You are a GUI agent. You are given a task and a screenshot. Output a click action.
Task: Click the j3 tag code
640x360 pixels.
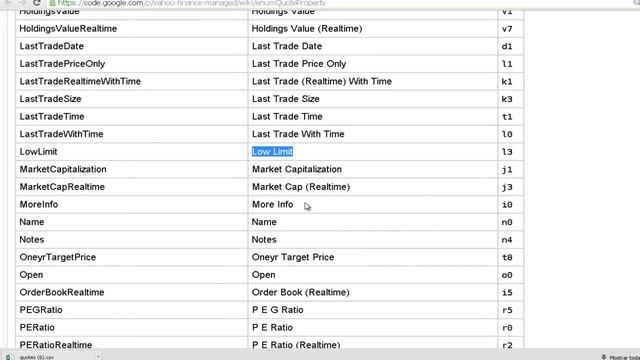click(x=507, y=187)
